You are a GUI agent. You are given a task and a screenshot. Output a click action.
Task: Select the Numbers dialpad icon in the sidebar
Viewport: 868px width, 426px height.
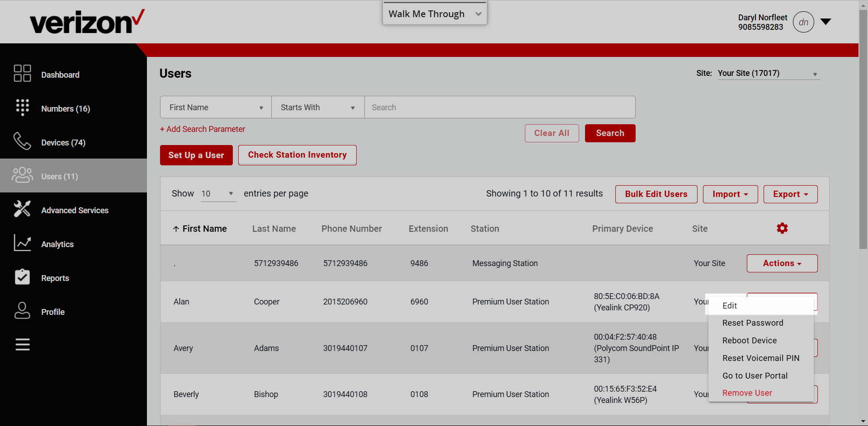tap(22, 108)
